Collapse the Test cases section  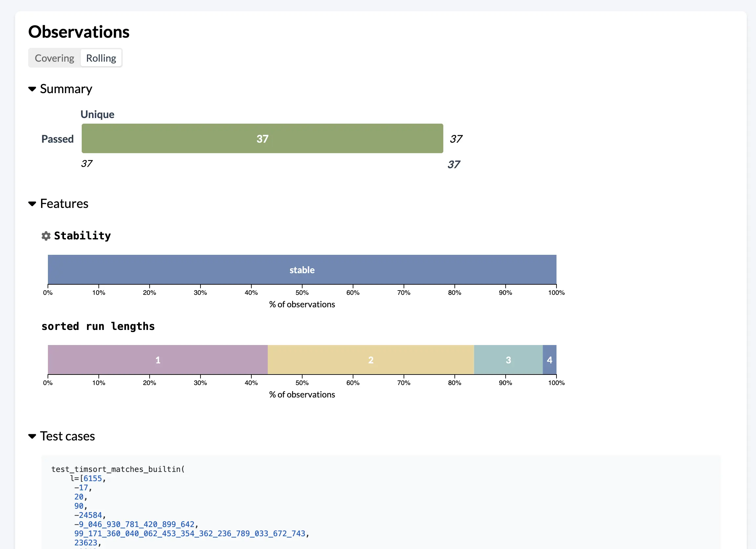pos(32,436)
